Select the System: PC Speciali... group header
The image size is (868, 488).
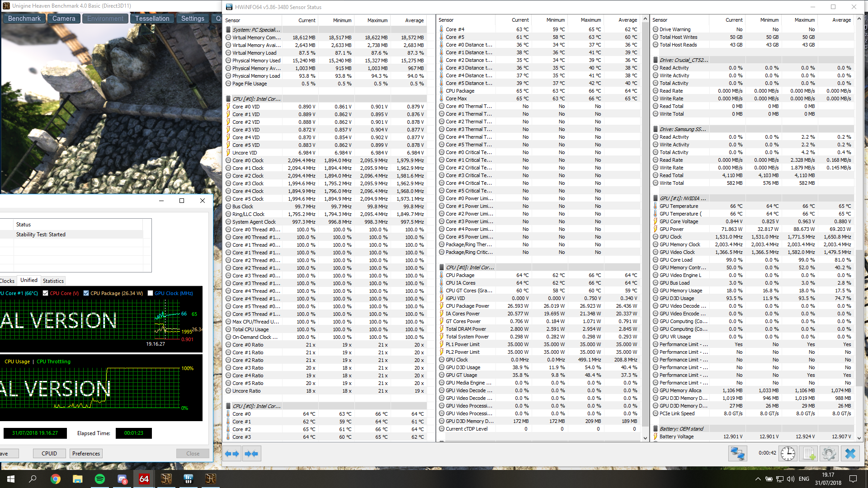pos(326,30)
